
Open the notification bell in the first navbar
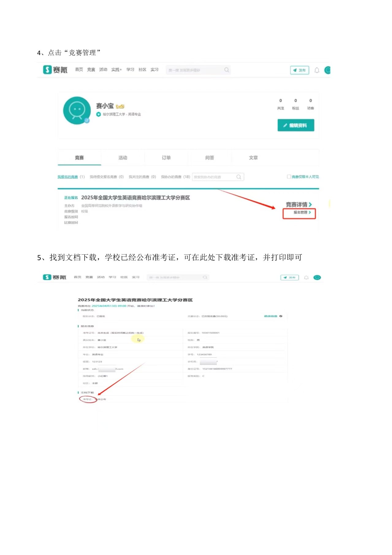[x=317, y=70]
